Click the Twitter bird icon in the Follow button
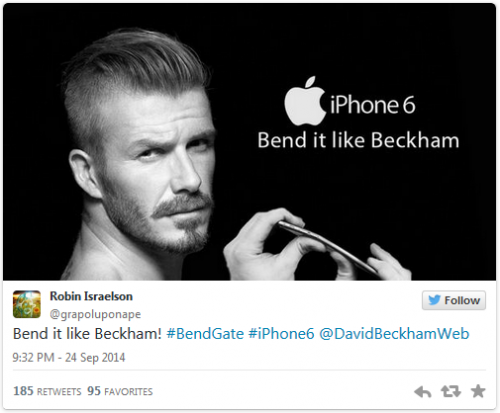 (434, 300)
